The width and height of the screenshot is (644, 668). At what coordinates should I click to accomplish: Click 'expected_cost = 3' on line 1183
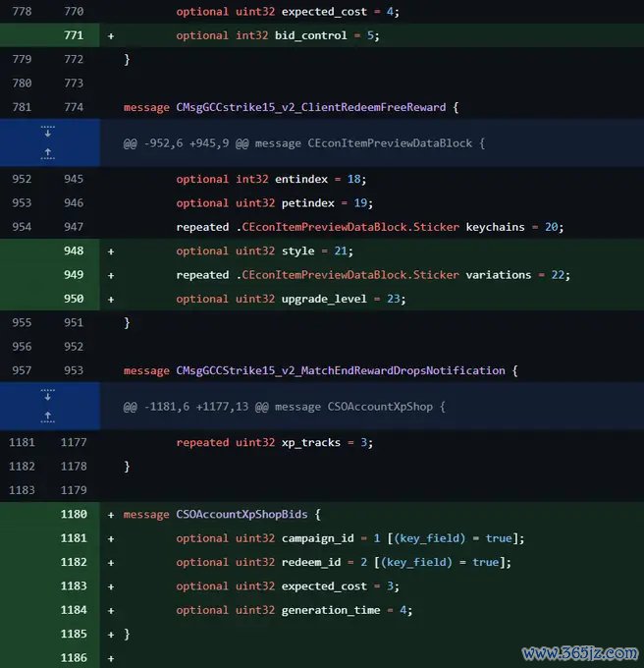click(x=337, y=586)
